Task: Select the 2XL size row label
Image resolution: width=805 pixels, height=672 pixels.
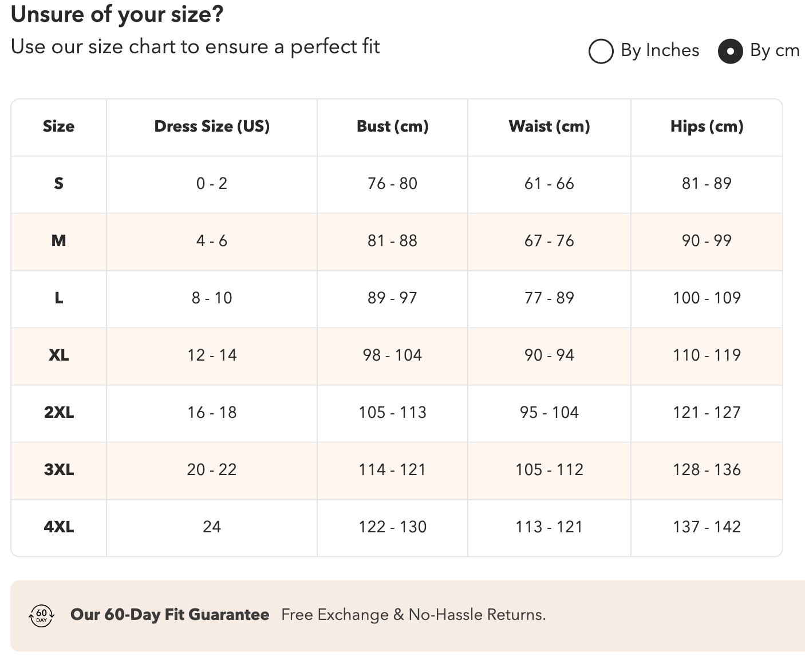Action: point(58,413)
